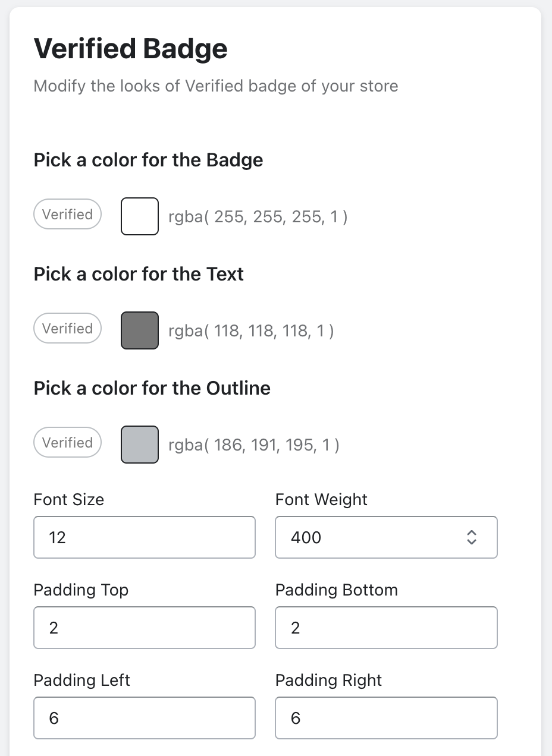Open the Badge color swatch picker
The image size is (552, 756).
140,216
